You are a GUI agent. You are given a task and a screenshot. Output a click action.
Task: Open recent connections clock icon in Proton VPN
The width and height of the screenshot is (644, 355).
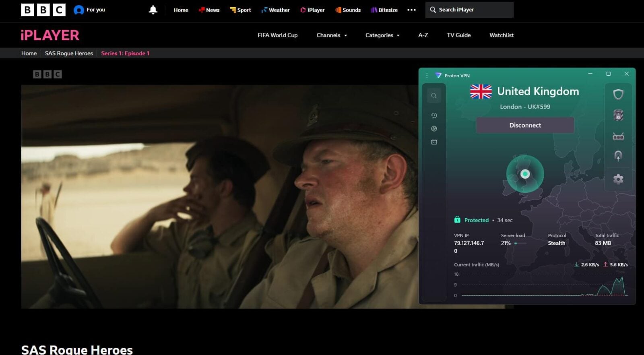click(x=434, y=116)
